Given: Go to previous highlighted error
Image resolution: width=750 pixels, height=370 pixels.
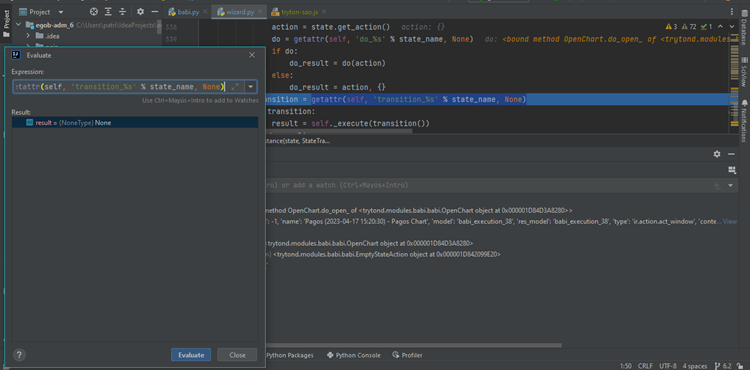Looking at the screenshot, I should click(720, 27).
